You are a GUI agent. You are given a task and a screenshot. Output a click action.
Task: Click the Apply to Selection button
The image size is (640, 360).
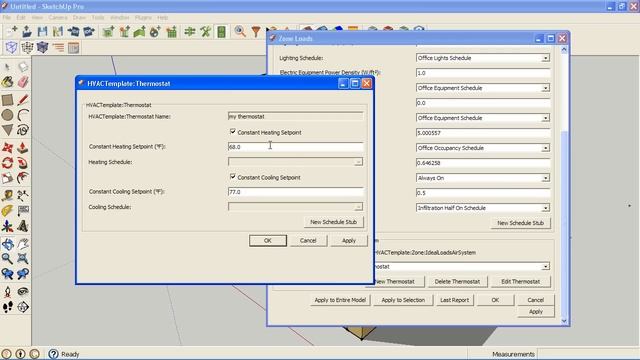(403, 300)
